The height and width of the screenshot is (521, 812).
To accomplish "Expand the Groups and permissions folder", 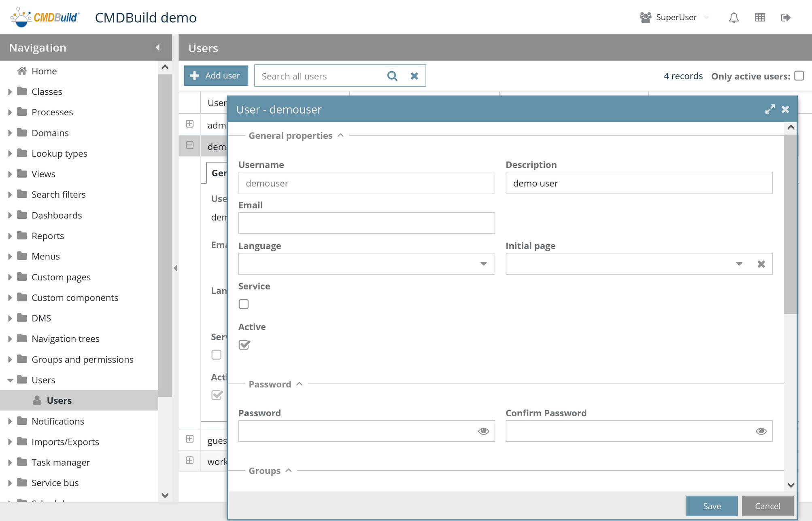I will click(x=10, y=360).
